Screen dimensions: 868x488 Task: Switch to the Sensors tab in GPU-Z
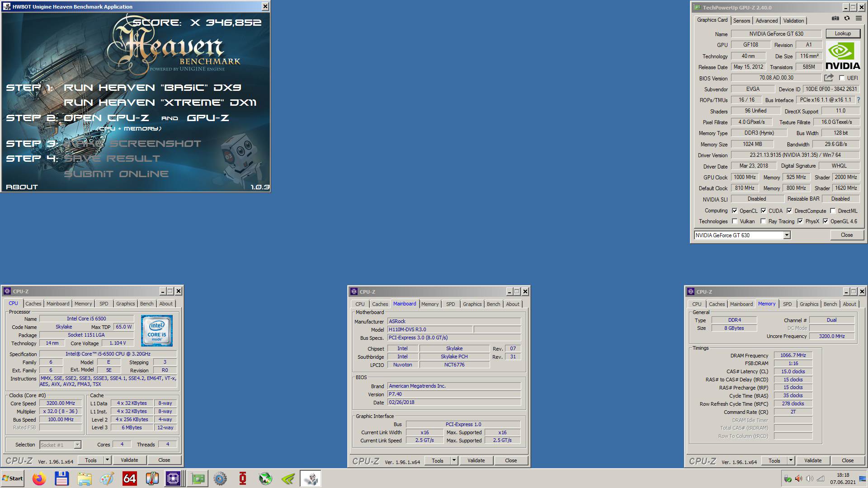coord(742,21)
